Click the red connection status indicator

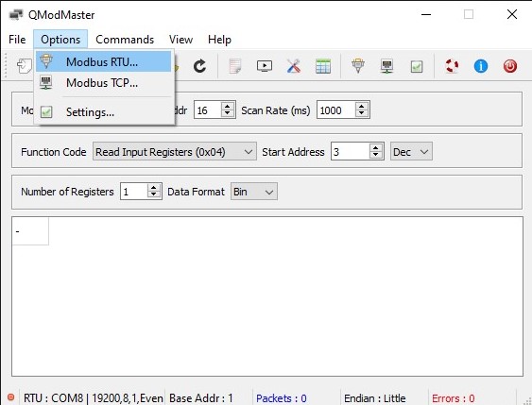[x=10, y=397]
